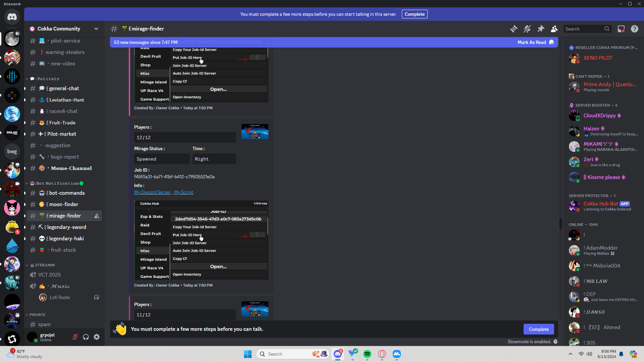Screen dimensions: 644x362
Task: Show hidden system tray icons
Action: pos(570,354)
